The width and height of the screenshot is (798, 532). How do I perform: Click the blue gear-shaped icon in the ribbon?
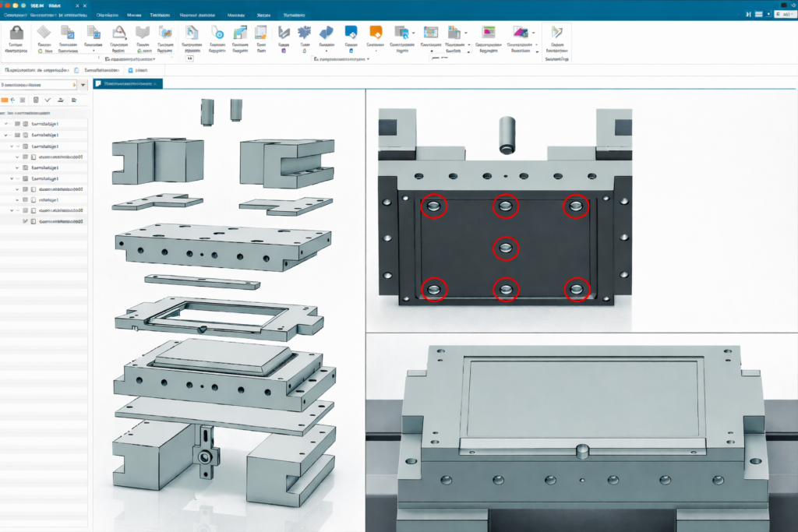point(305,33)
